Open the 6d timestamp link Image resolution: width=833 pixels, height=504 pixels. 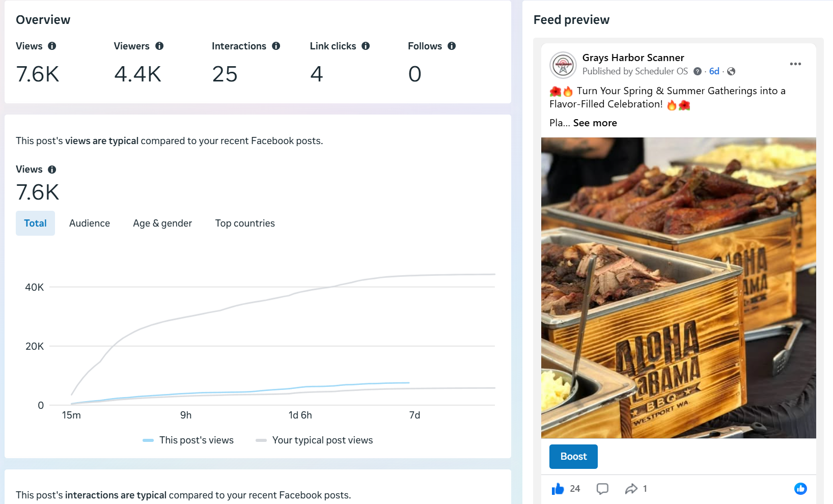click(x=714, y=71)
